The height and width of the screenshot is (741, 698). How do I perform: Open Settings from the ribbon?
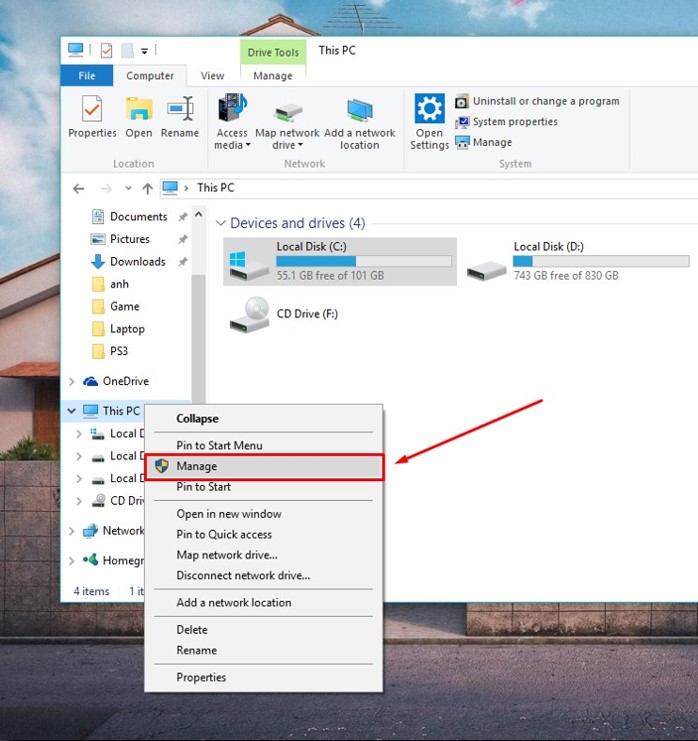[x=429, y=120]
